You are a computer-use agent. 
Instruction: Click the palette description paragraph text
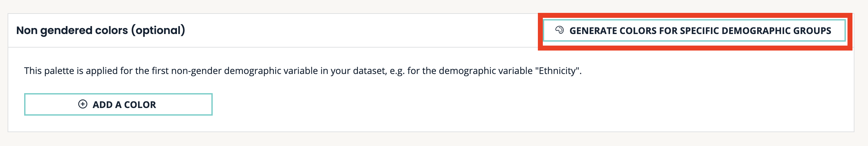[303, 71]
